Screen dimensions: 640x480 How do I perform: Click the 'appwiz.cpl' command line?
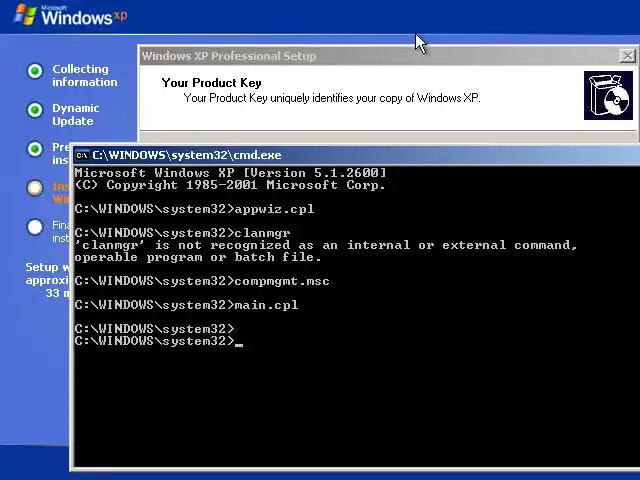tap(194, 209)
